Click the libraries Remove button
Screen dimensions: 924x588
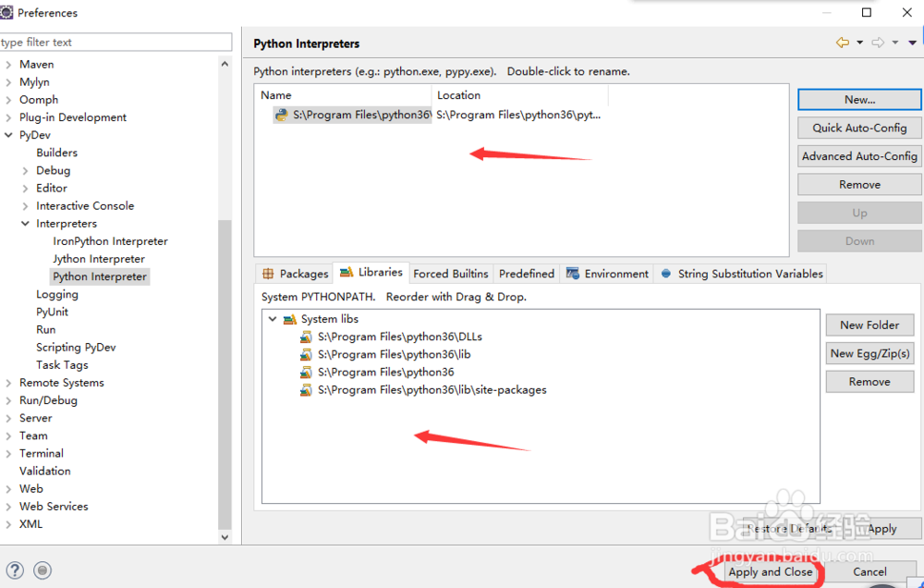[869, 382]
